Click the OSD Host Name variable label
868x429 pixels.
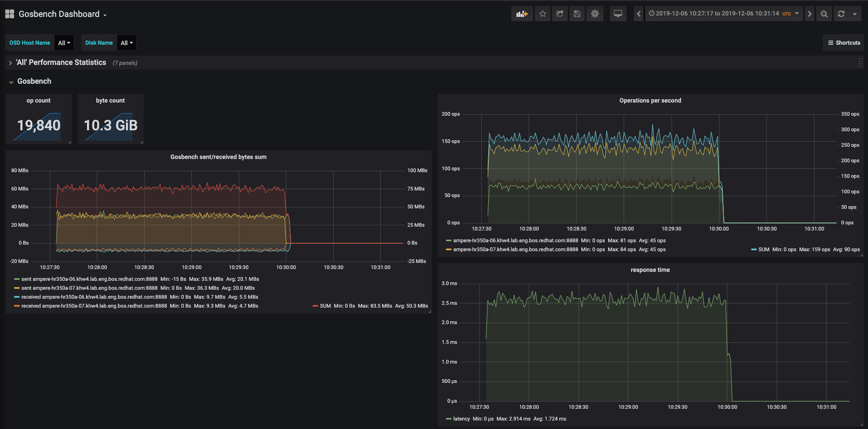[30, 43]
